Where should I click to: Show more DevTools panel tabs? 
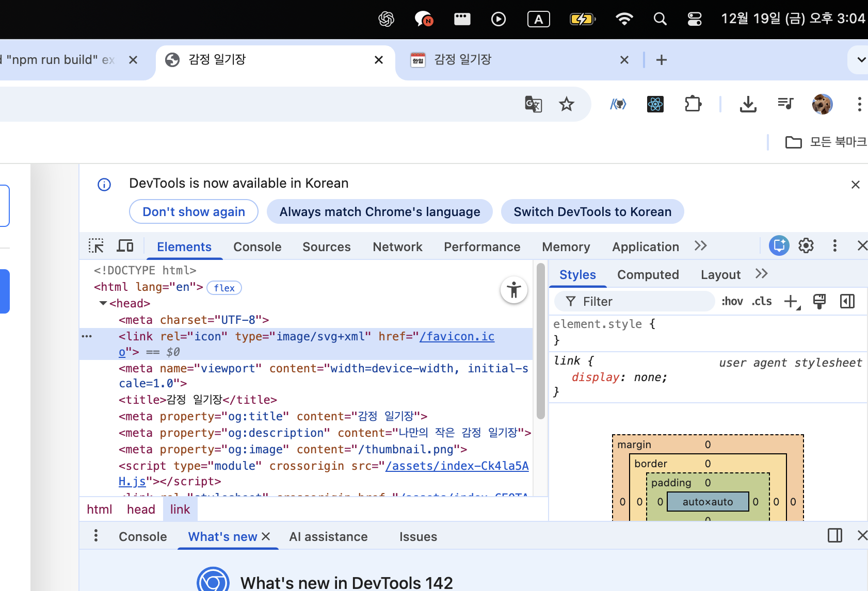click(700, 246)
